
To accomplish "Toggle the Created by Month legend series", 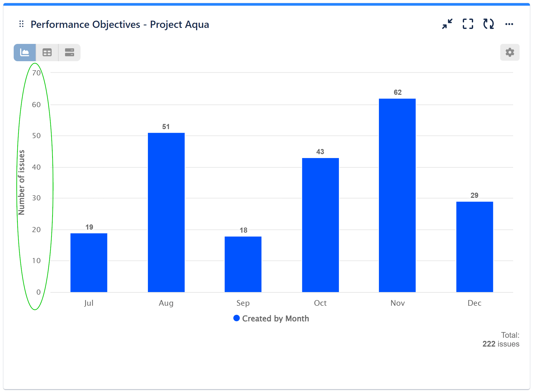I will [271, 318].
